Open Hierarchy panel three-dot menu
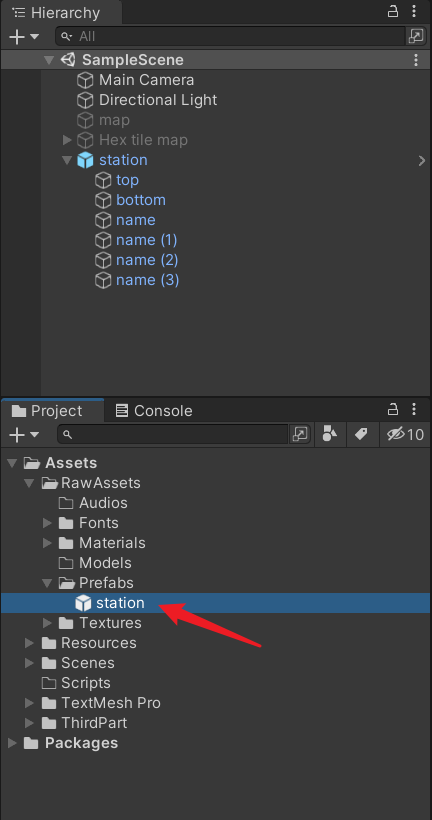 [x=414, y=11]
